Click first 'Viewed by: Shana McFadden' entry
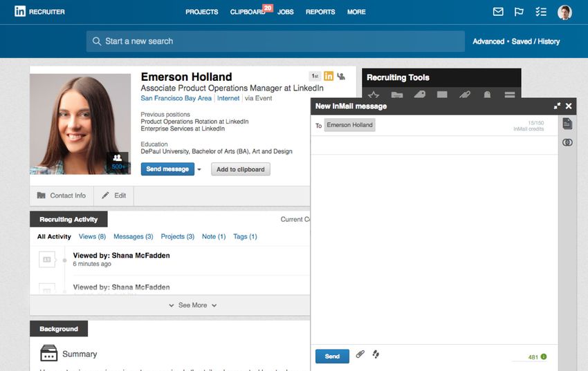 tap(122, 256)
